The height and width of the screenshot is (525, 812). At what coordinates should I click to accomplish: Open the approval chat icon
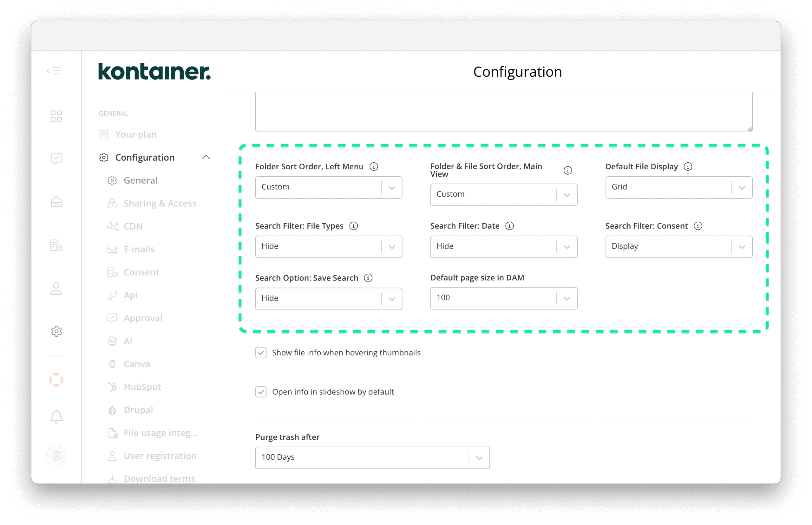pyautogui.click(x=56, y=158)
